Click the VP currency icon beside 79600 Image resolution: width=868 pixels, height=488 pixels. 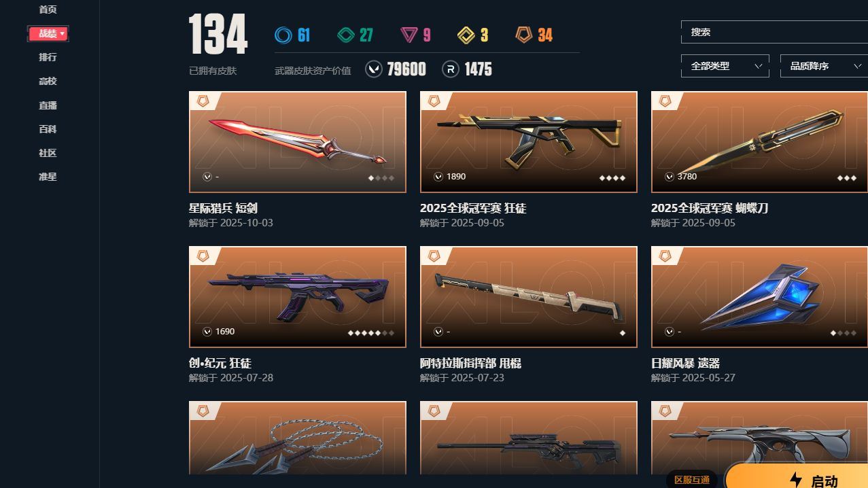tap(374, 69)
